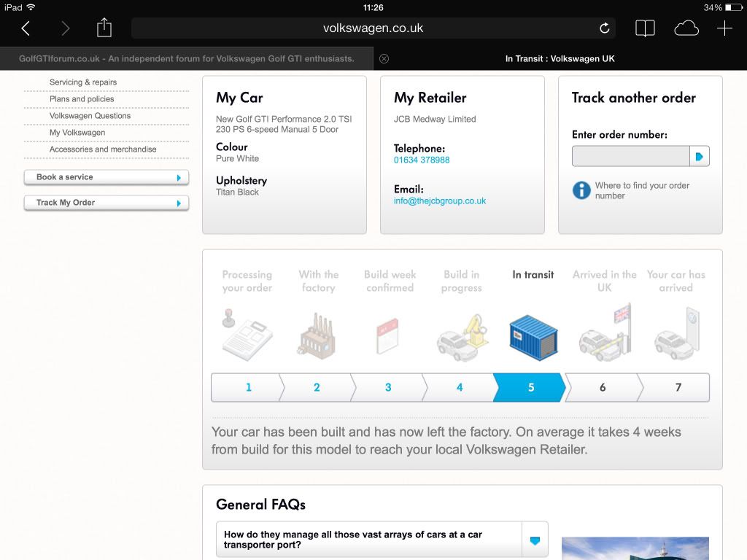Tap the volkswagen.co.uk address bar

click(x=373, y=28)
